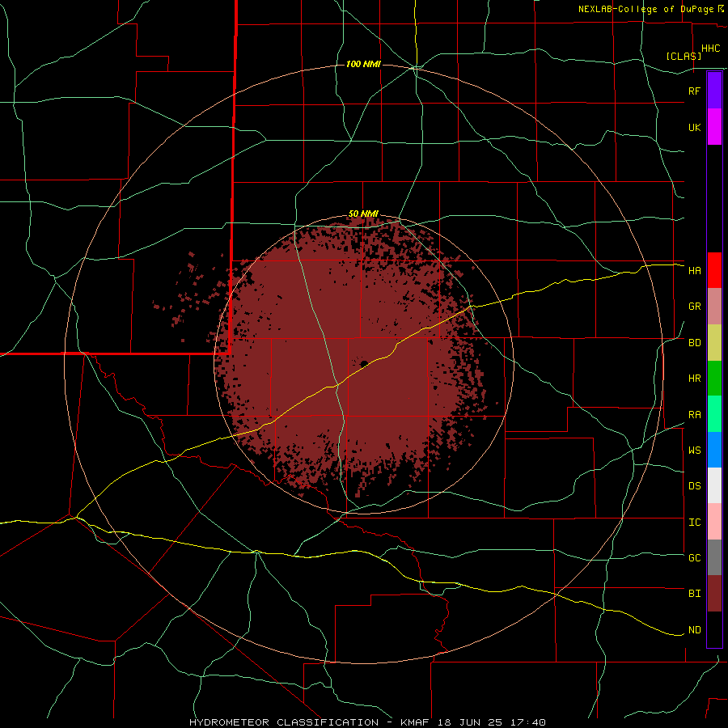Click the DS legend label
Screen dimensions: 728x728
coord(694,486)
